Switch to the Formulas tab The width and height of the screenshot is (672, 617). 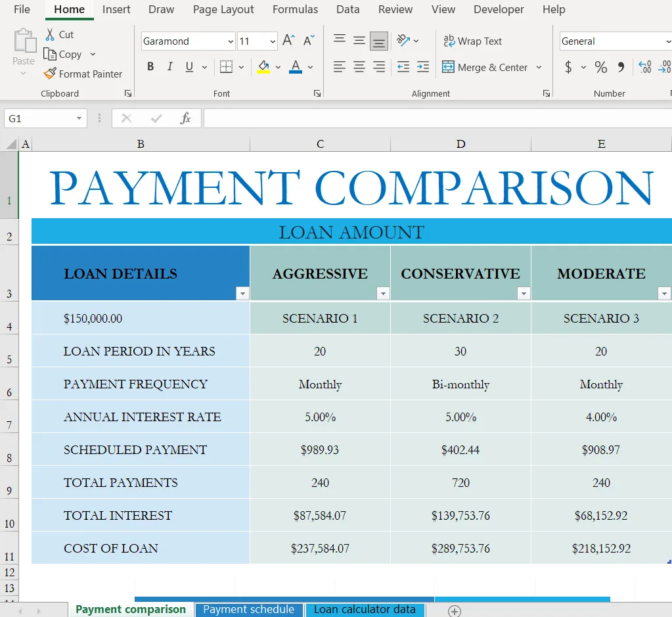(296, 9)
